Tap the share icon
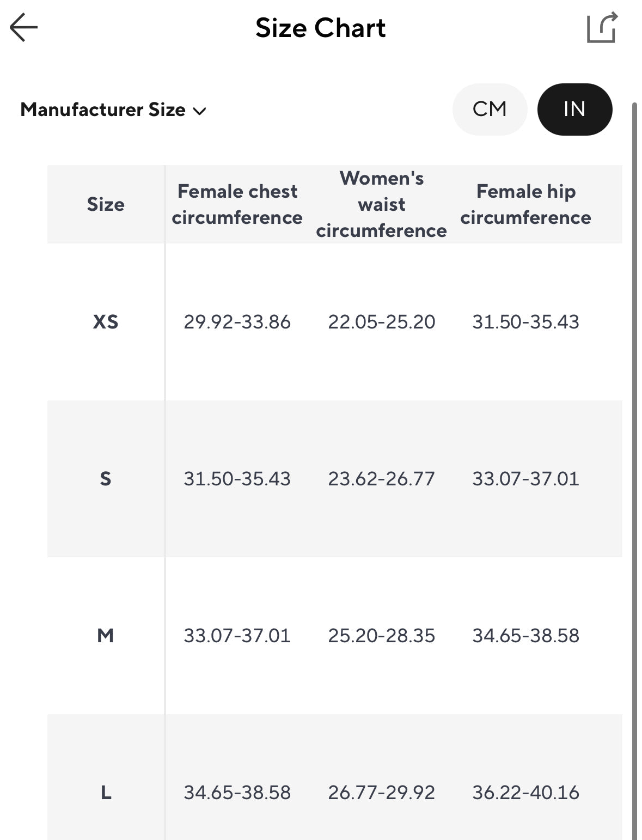The image size is (642, 840). [x=602, y=27]
